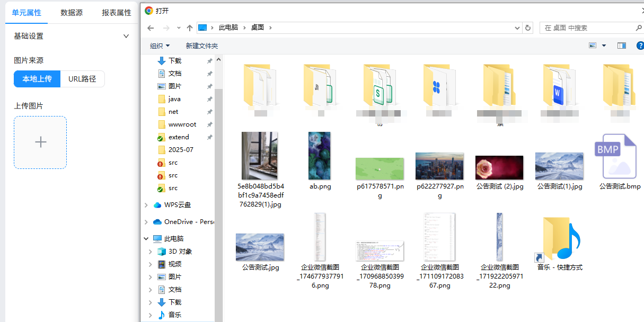Click 此电脑 in the address bar
This screenshot has height=322, width=644.
coord(228,28)
